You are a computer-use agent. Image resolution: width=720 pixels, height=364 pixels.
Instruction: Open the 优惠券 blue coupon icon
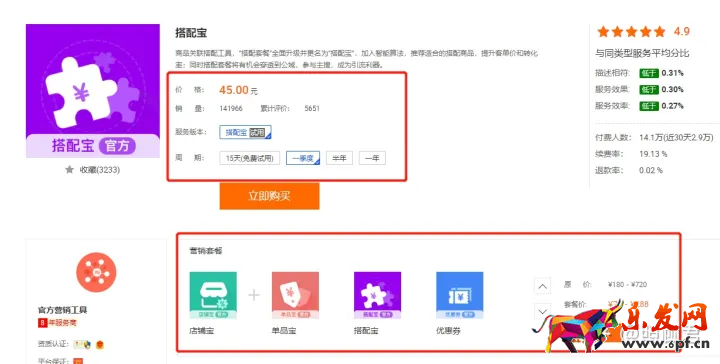pos(460,295)
